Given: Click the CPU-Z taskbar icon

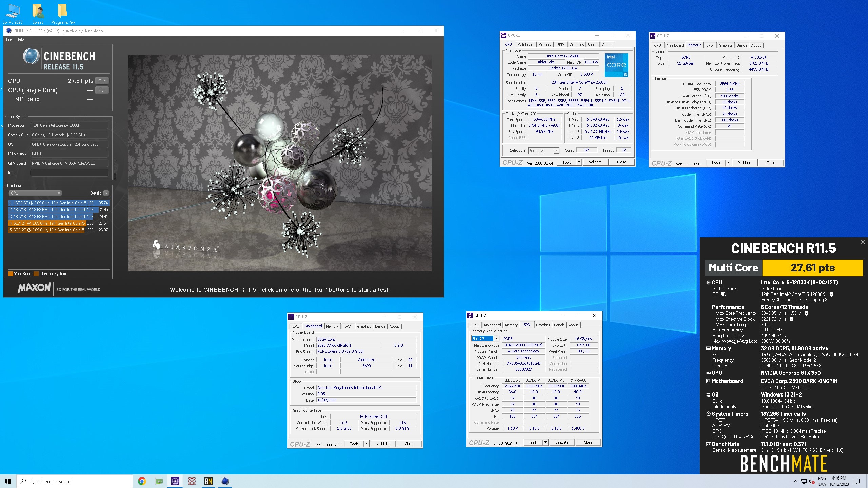Looking at the screenshot, I should click(175, 481).
